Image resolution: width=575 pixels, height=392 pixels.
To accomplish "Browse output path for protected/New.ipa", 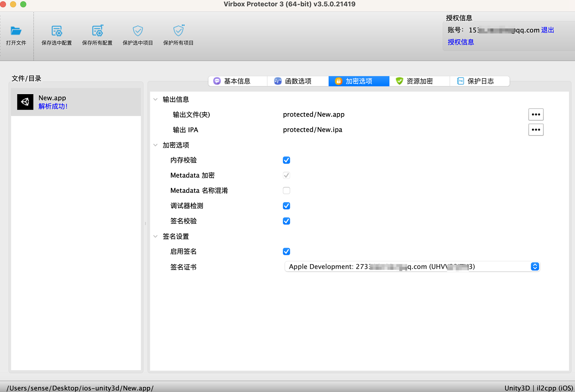I will click(x=536, y=130).
